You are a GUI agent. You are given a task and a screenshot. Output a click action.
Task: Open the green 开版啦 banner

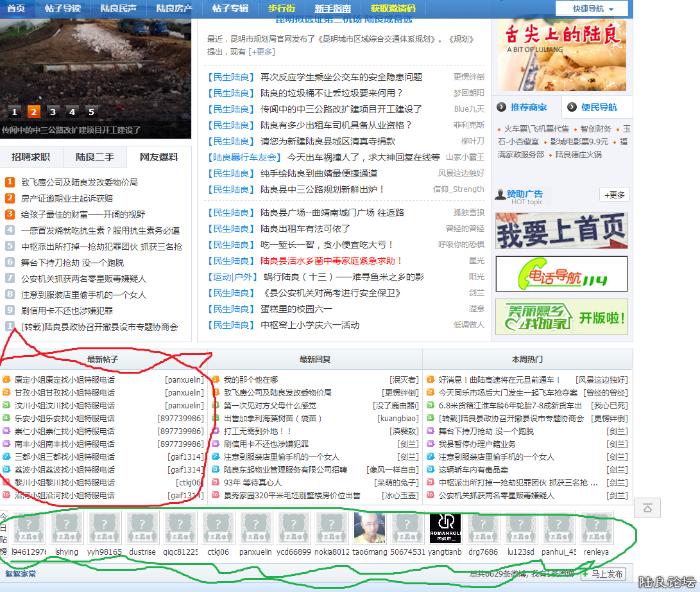coord(561,317)
